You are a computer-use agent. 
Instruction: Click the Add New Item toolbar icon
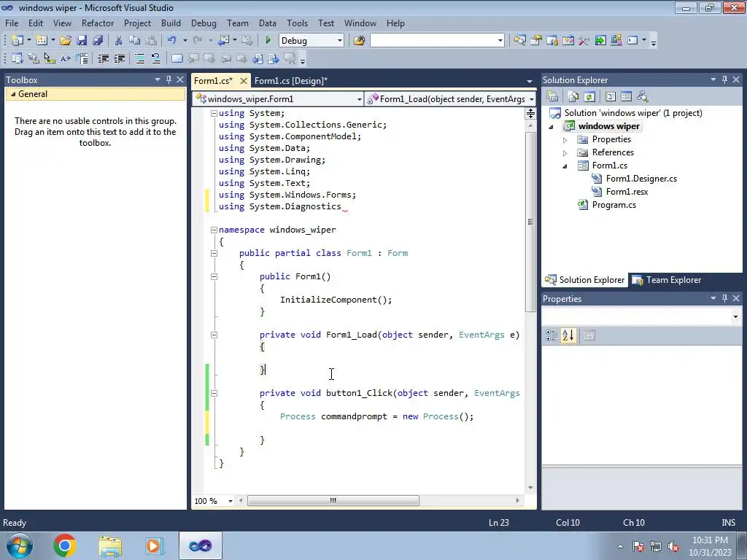(x=42, y=41)
